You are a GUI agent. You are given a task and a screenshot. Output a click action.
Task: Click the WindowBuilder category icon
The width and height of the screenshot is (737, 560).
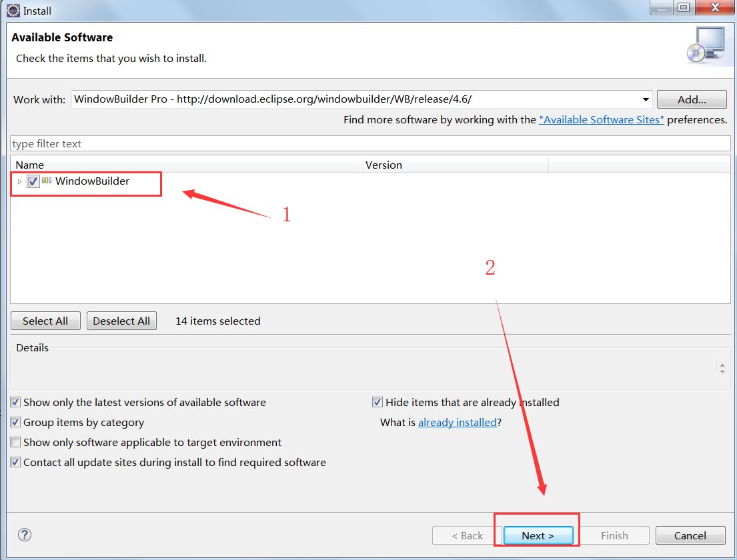point(47,181)
